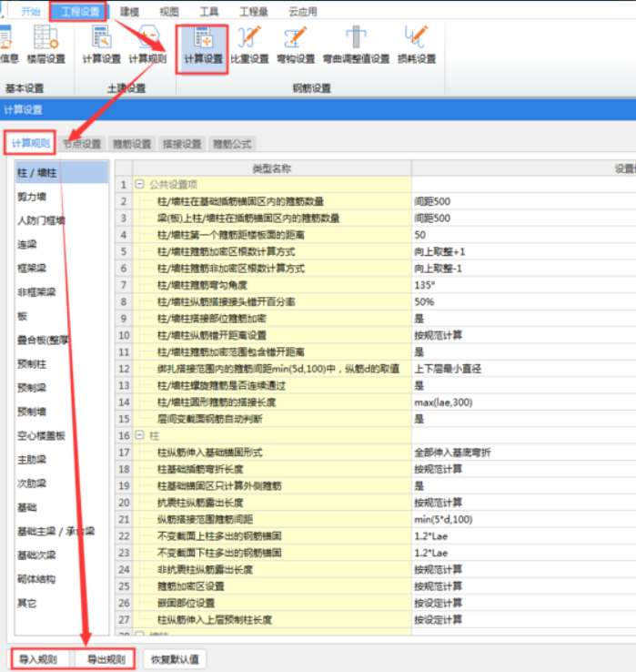Open 弯曲调整值设置 tool

(356, 45)
